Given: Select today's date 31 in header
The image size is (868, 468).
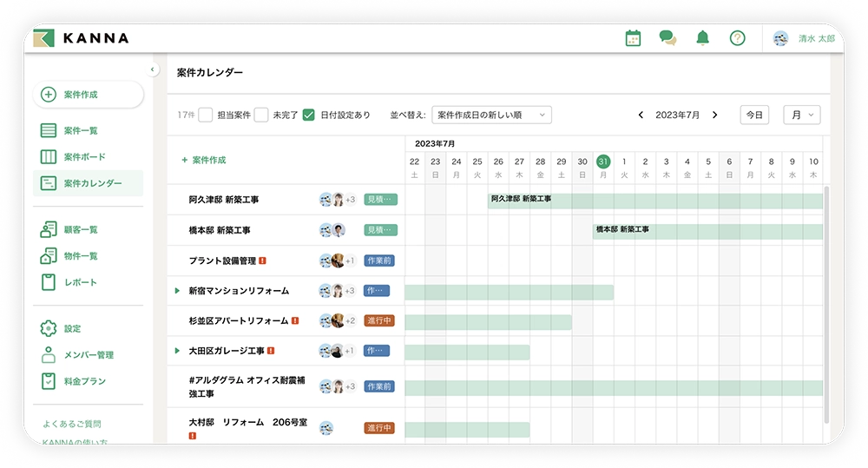Looking at the screenshot, I should [603, 161].
